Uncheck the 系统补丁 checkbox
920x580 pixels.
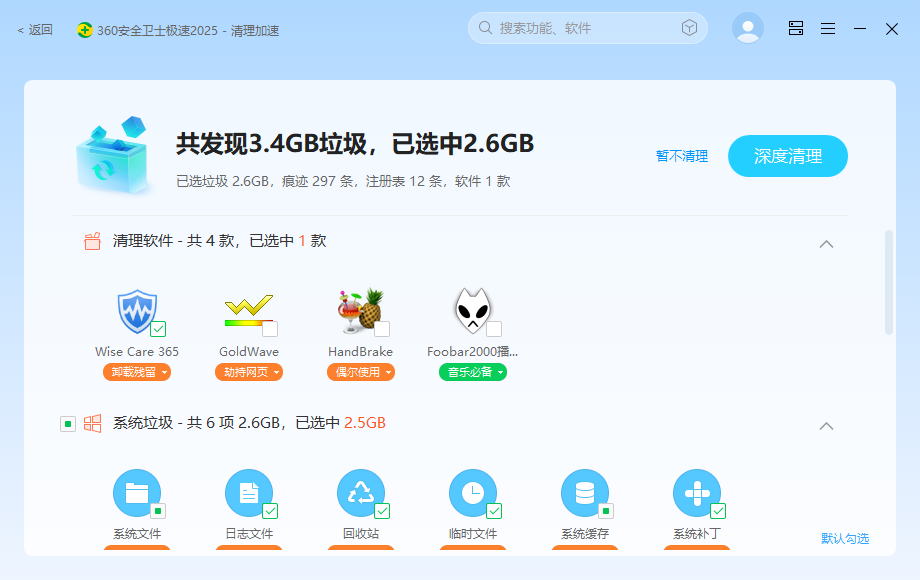click(718, 511)
